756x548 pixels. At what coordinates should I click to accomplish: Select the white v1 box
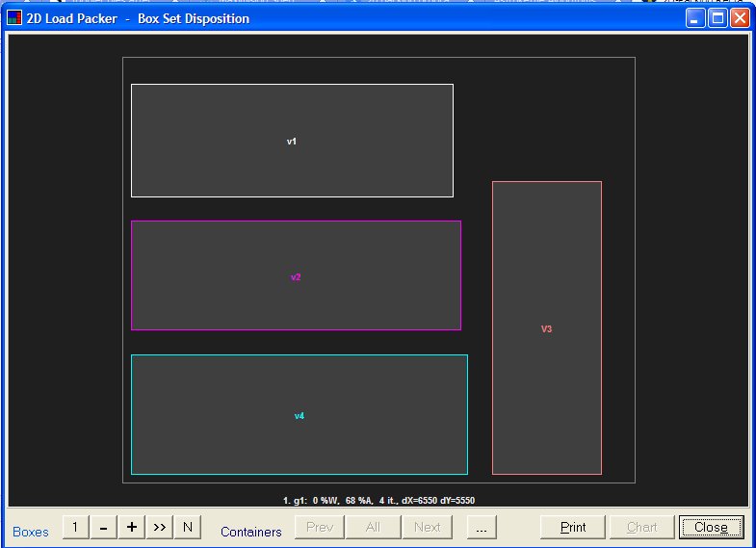point(292,141)
